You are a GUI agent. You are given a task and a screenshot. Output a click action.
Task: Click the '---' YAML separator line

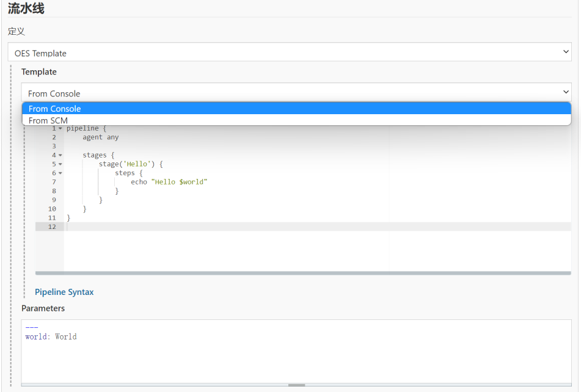[x=32, y=327]
